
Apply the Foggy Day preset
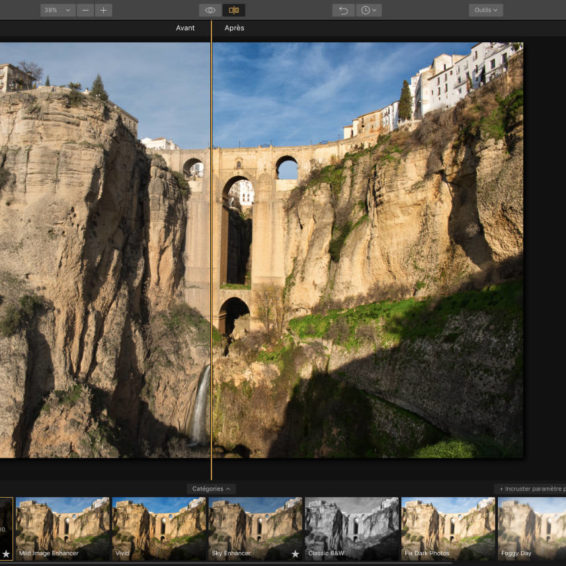coord(532,528)
